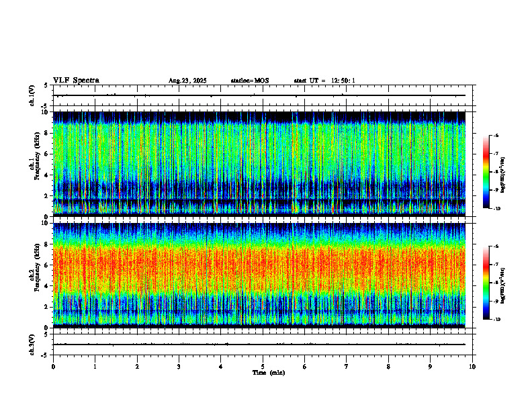532x411 pixels.
Task: Click time axis tick label "1"
Action: [x=95, y=367]
